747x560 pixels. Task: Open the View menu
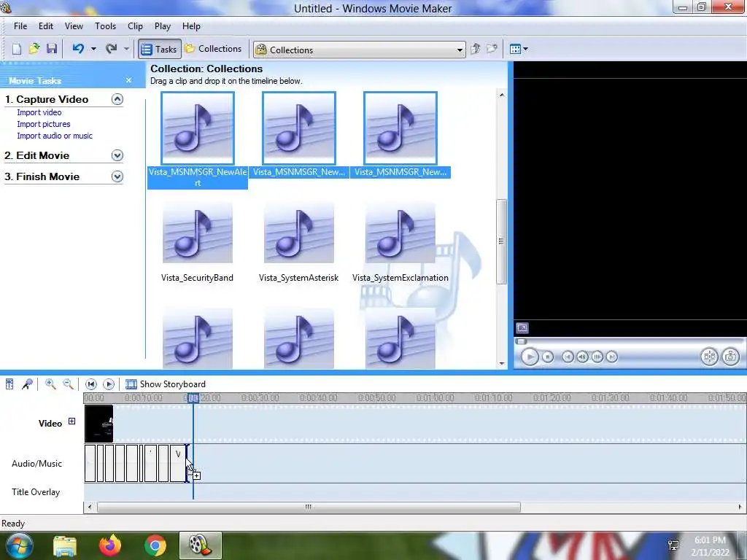74,26
